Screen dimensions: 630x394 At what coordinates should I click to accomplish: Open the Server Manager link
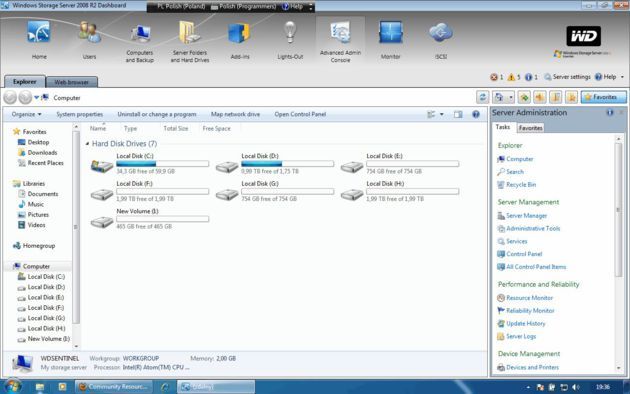point(526,216)
